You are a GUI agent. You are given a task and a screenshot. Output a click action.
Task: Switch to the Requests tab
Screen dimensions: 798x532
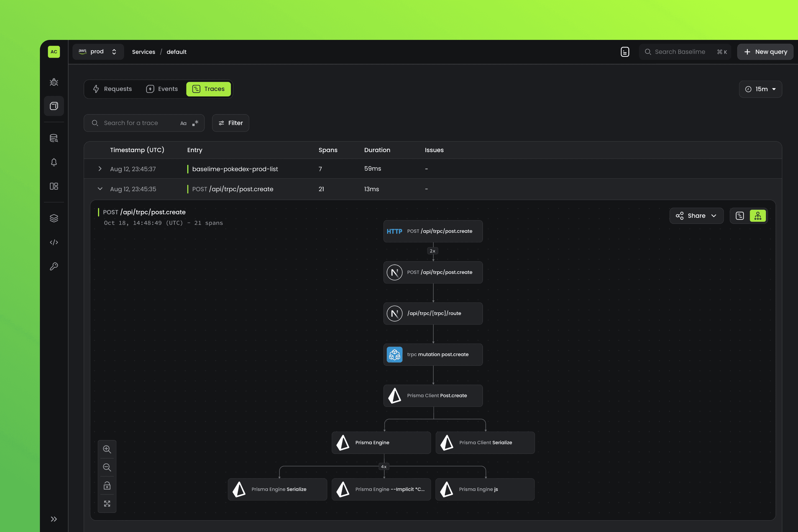[112, 89]
